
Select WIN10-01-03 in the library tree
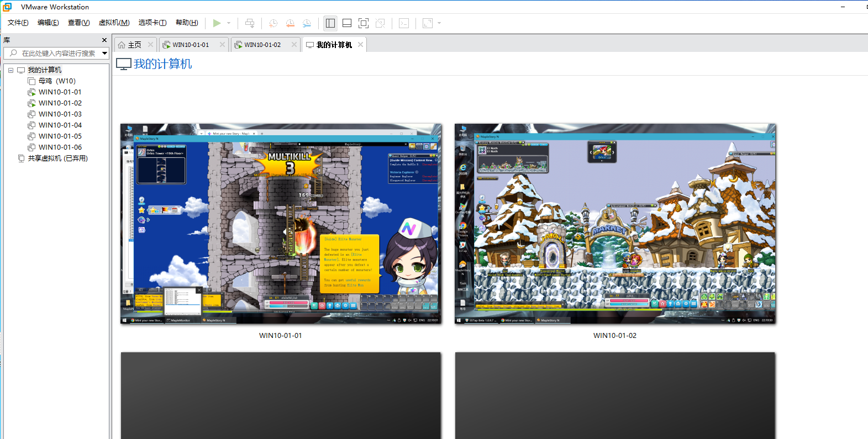60,114
